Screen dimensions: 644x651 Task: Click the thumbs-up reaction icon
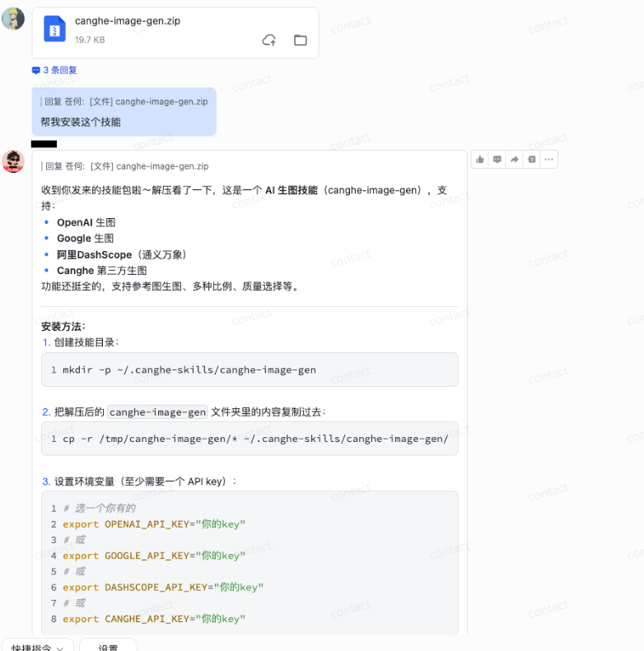point(480,160)
